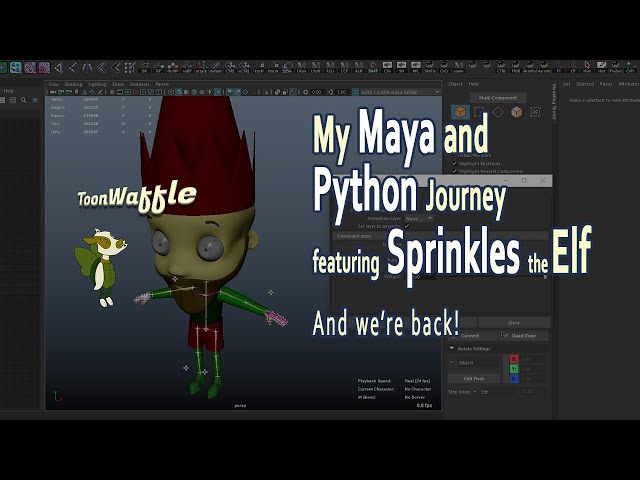Click the CTRL shelf button beside nCTRL
This screenshot has width=640, height=480.
tap(230, 67)
